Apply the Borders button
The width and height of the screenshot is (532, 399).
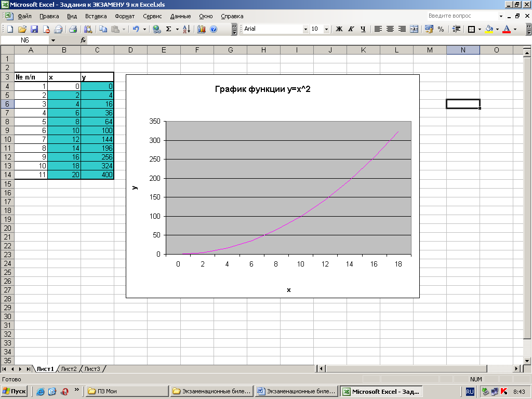[471, 29]
